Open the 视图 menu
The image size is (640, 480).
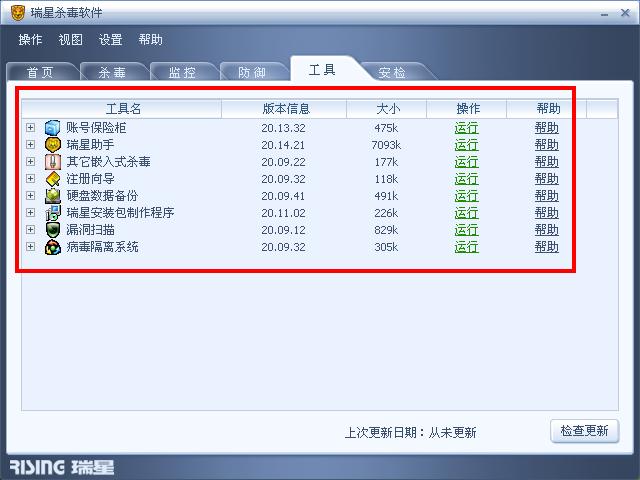click(70, 40)
